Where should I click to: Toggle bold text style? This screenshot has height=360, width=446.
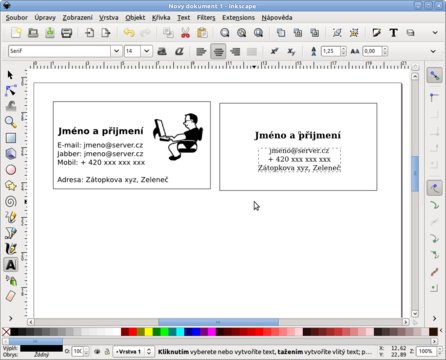click(162, 51)
